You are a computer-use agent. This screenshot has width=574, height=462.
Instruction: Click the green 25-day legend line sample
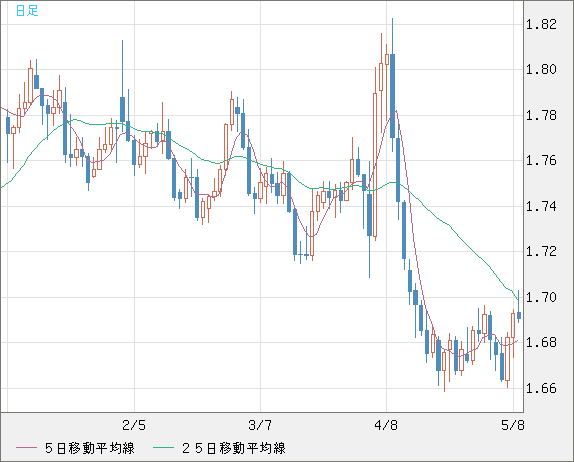pyautogui.click(x=163, y=448)
